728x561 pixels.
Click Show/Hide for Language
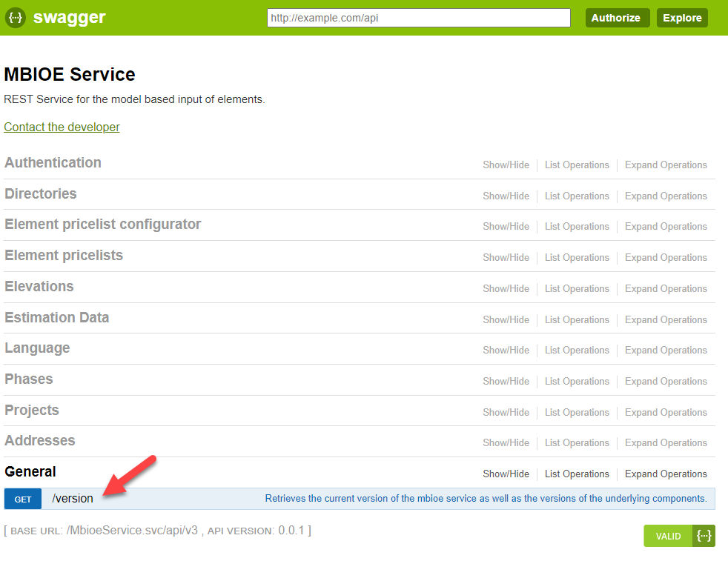pyautogui.click(x=506, y=351)
